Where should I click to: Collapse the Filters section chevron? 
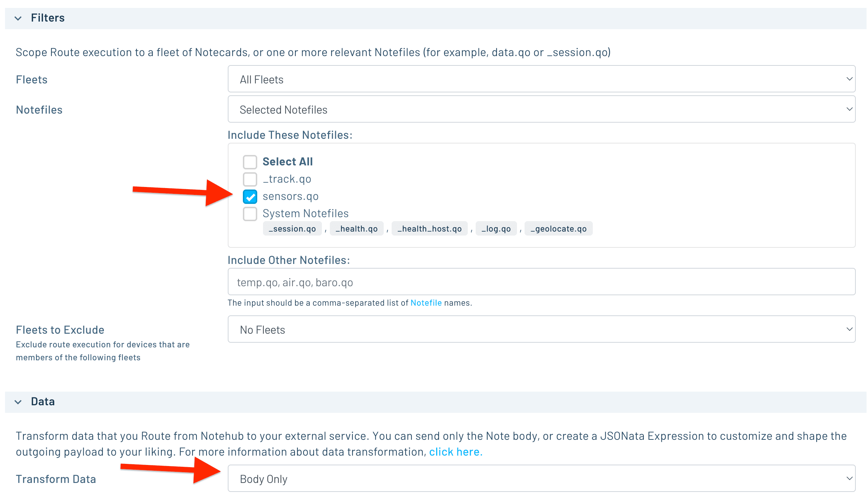coord(18,18)
